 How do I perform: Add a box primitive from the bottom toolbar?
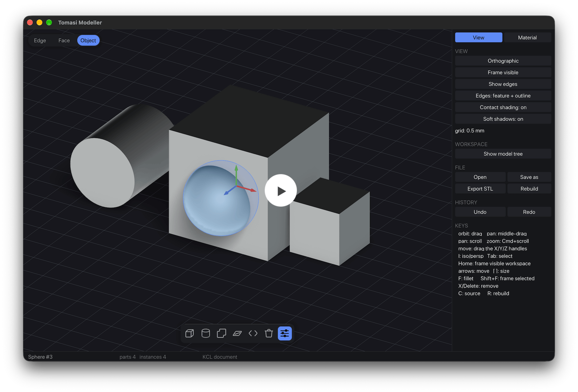coord(190,333)
